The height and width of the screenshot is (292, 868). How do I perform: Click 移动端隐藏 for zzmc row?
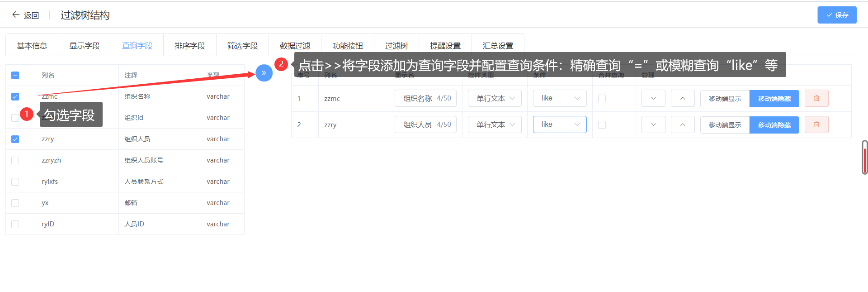(x=774, y=98)
